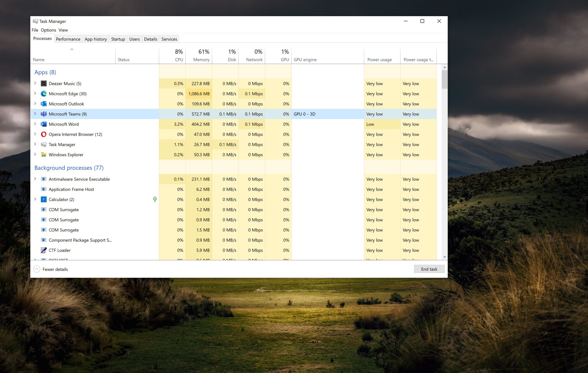Expand the Deezer Music process group
The image size is (588, 373).
pyautogui.click(x=35, y=83)
